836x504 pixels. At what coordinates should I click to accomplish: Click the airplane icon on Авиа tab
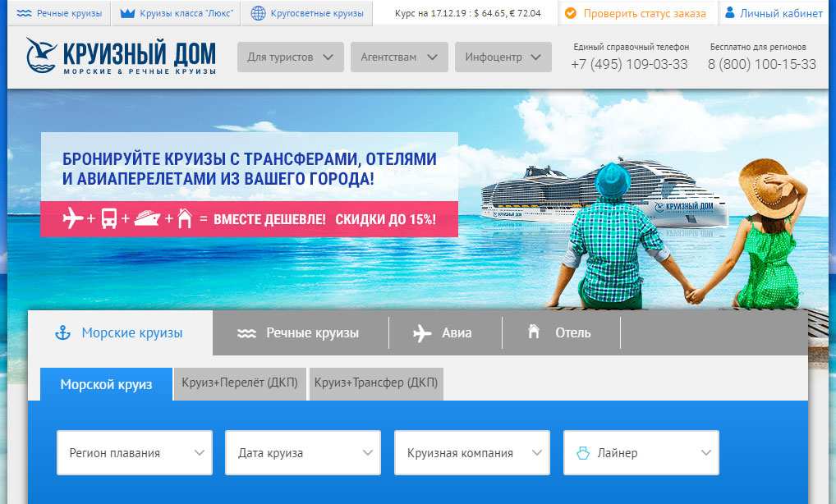coord(422,333)
